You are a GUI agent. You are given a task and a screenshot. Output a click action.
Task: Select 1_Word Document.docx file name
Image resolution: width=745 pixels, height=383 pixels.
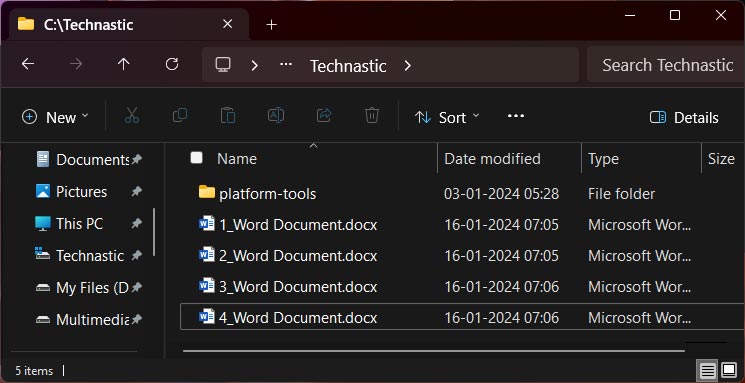[298, 224]
